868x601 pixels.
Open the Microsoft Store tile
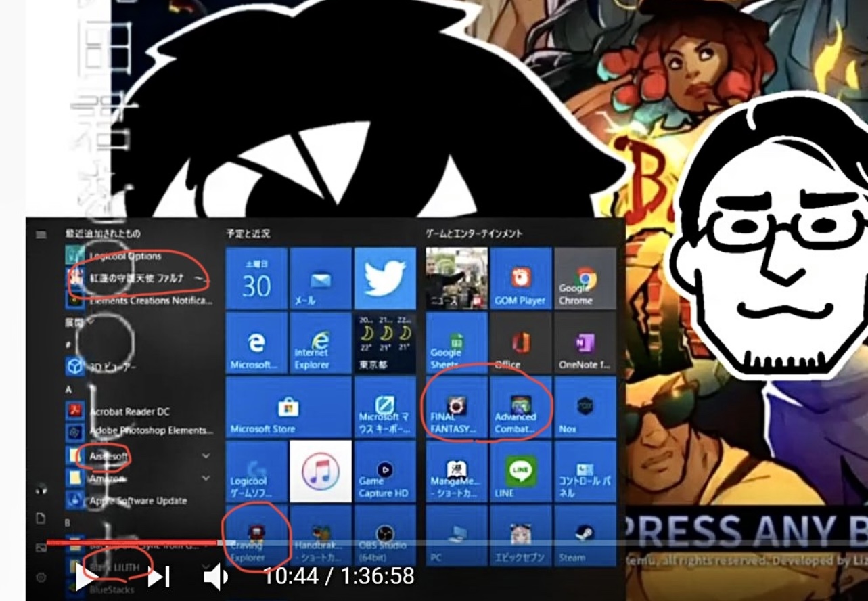point(289,407)
